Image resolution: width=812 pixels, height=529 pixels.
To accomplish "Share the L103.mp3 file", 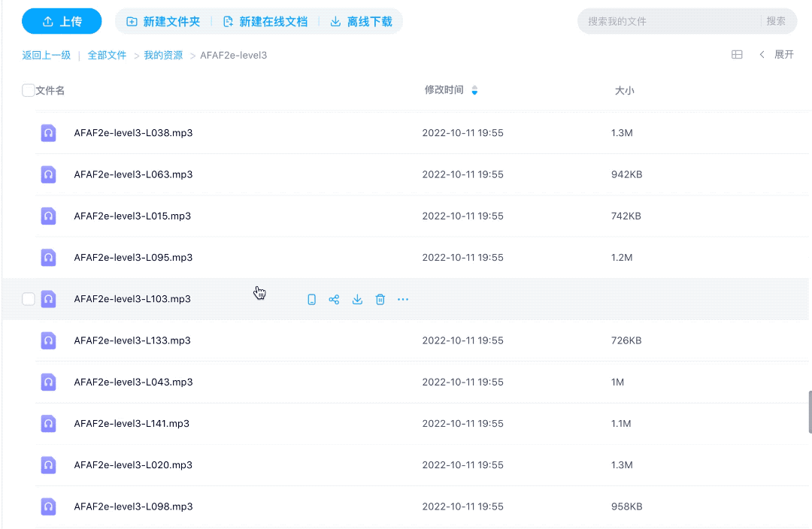I will coord(334,300).
